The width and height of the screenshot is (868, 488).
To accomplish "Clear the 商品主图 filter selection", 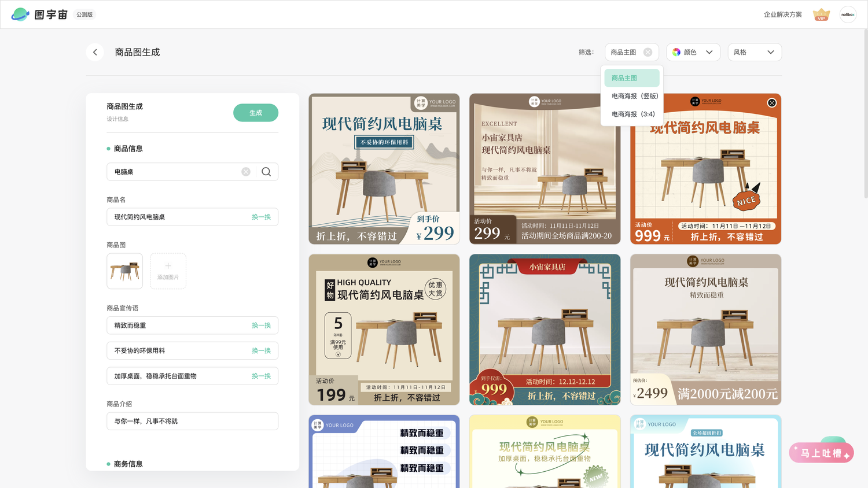I will coord(648,52).
